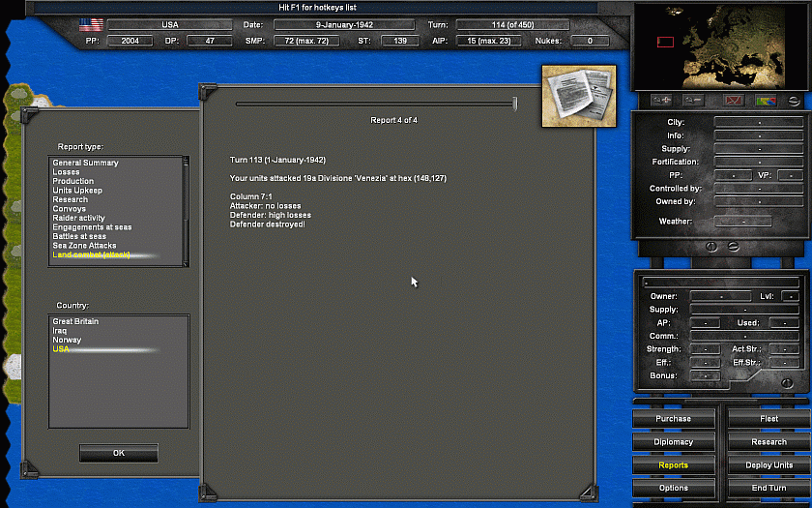The image size is (812, 508).
Task: Click the Turn field showing 114 (of 450)
Action: pyautogui.click(x=512, y=25)
